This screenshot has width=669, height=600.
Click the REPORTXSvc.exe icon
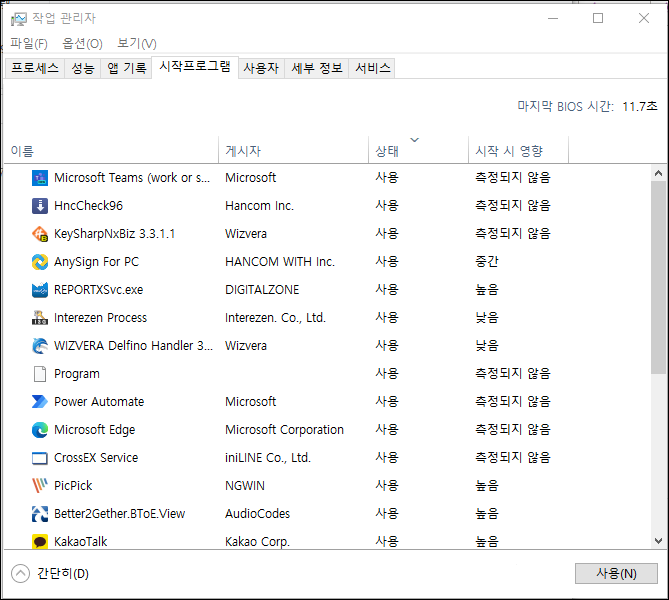pyautogui.click(x=40, y=290)
